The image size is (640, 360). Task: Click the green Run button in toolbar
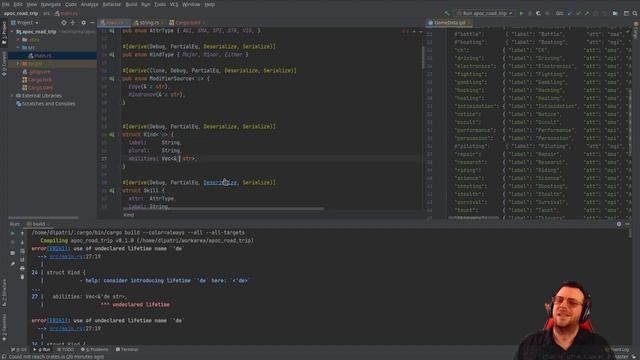click(x=521, y=13)
